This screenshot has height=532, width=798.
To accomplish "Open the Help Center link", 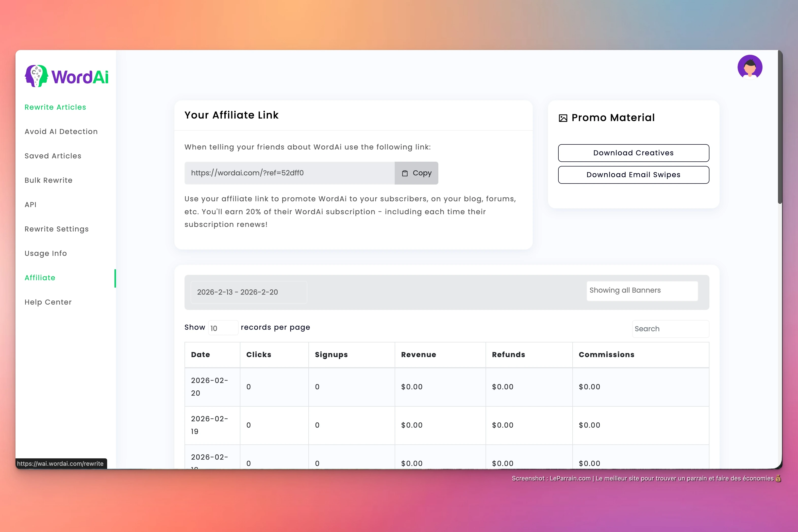I will [x=48, y=302].
